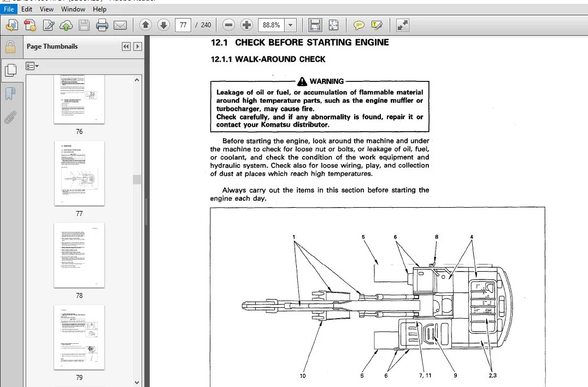Click the subheading '12.1.1 WALK-AROUND CHECK'
This screenshot has width=588, height=387.
click(268, 59)
